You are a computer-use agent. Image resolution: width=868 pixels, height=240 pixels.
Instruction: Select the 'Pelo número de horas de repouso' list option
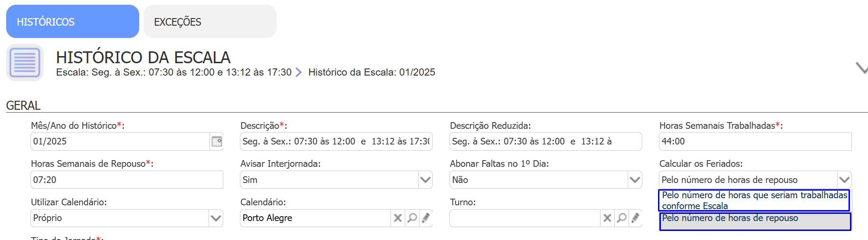[x=754, y=221]
